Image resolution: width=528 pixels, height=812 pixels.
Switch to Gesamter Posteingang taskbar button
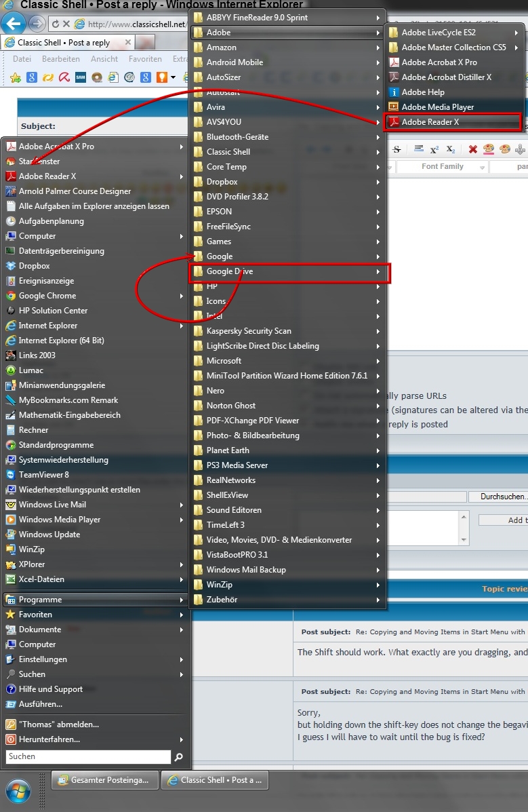(x=105, y=780)
